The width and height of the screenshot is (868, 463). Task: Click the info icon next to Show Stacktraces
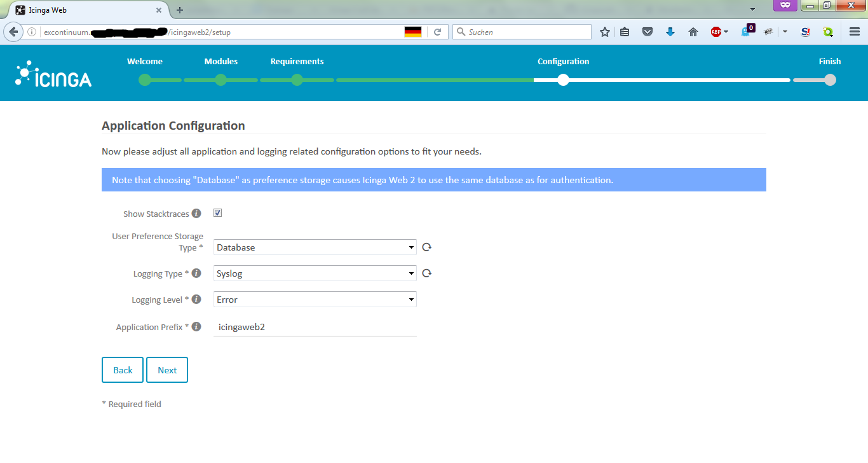pos(196,214)
